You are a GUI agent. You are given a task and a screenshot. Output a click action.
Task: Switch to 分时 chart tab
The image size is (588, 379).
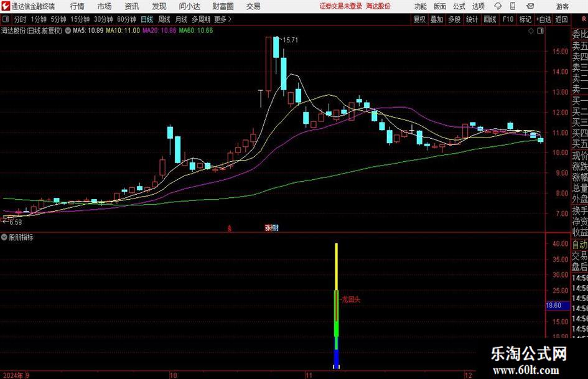pos(21,19)
